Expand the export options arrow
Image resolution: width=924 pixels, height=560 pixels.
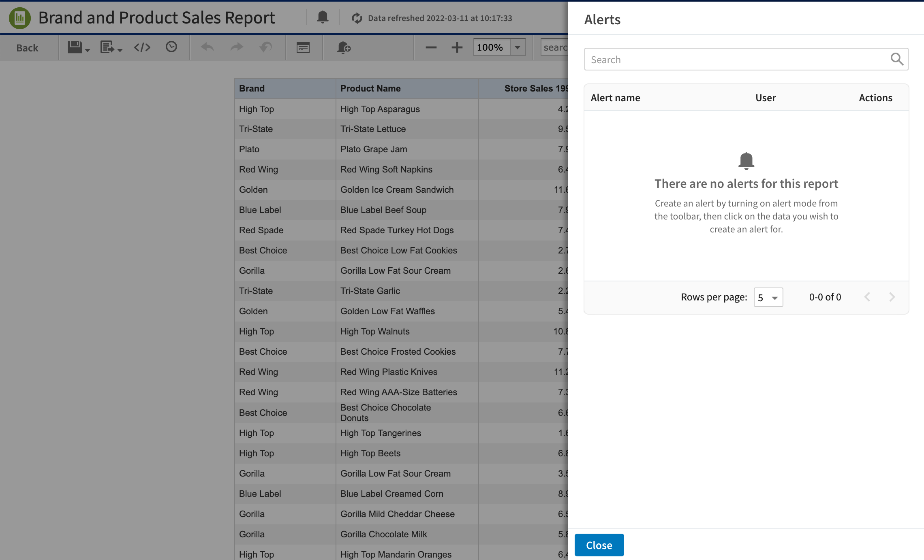click(x=120, y=50)
